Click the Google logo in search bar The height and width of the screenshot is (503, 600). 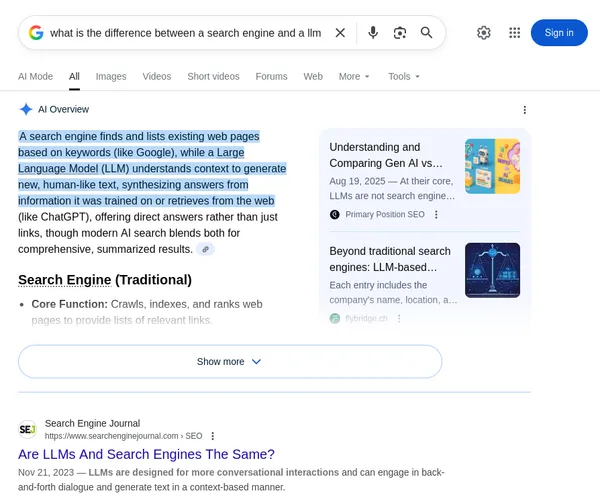click(x=36, y=33)
